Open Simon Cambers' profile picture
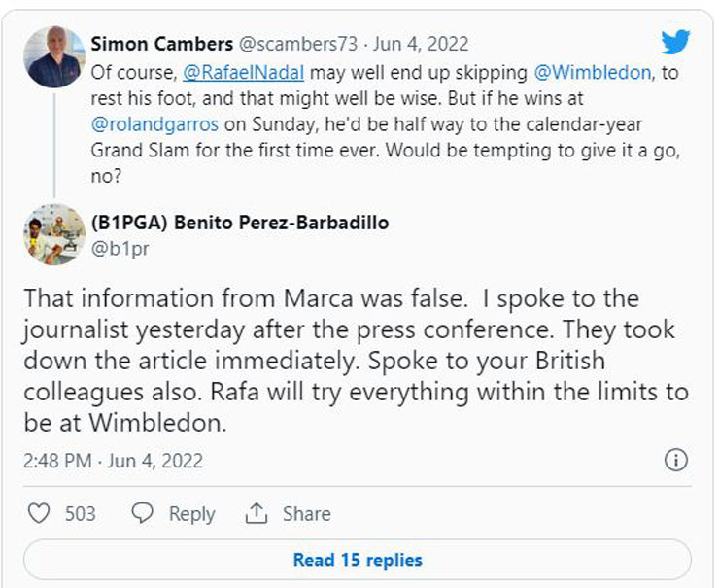This screenshot has width=719, height=588. [54, 57]
